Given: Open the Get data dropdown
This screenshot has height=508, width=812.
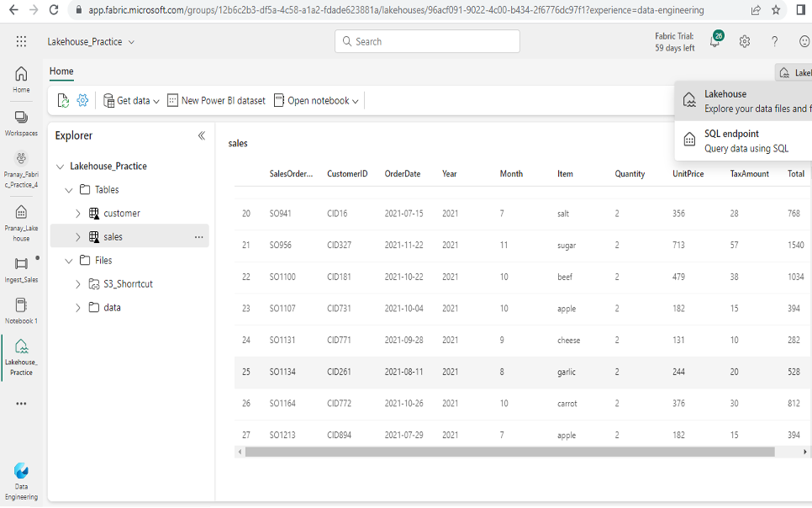Looking at the screenshot, I should pyautogui.click(x=131, y=101).
